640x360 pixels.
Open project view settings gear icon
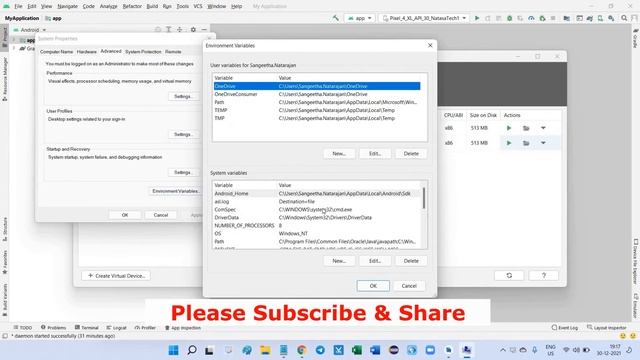(193, 30)
